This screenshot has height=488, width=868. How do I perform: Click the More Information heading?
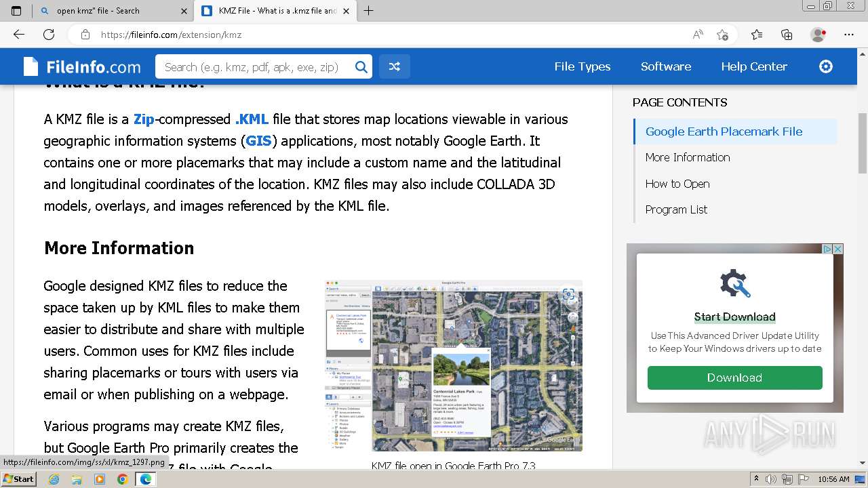119,248
